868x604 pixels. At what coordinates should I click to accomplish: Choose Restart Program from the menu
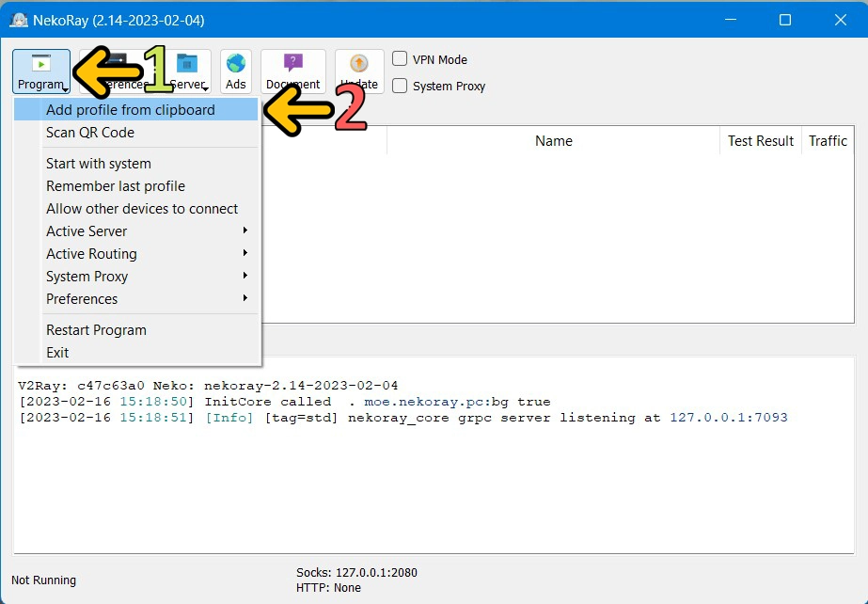point(96,329)
